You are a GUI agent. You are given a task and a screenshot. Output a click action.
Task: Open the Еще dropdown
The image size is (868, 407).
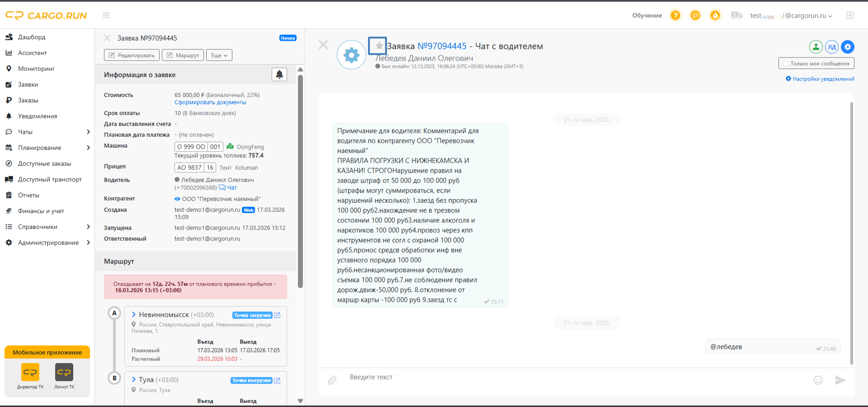point(219,55)
